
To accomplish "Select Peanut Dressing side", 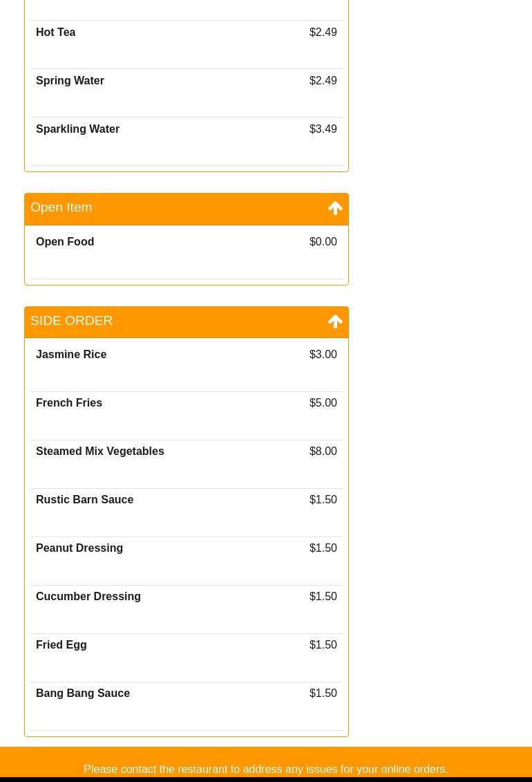I will [x=187, y=561].
